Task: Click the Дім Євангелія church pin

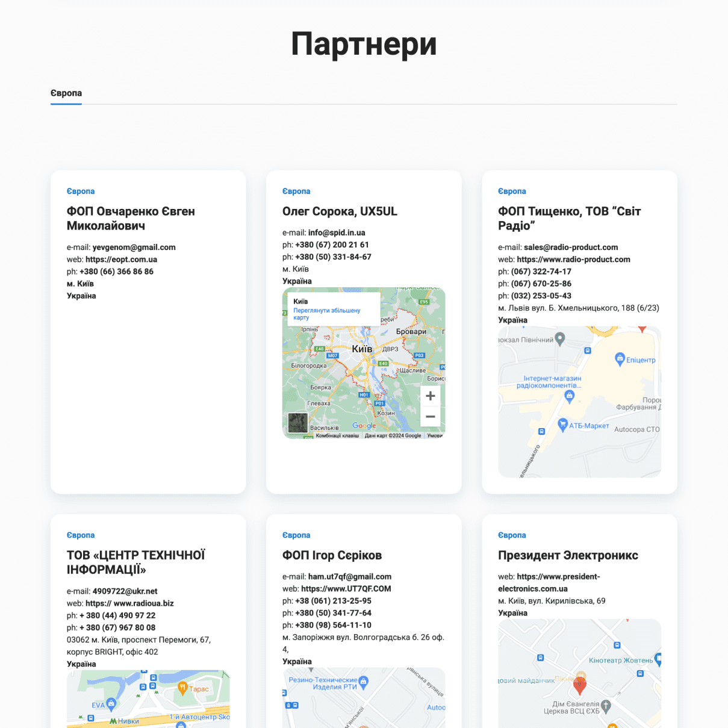Action: click(606, 705)
